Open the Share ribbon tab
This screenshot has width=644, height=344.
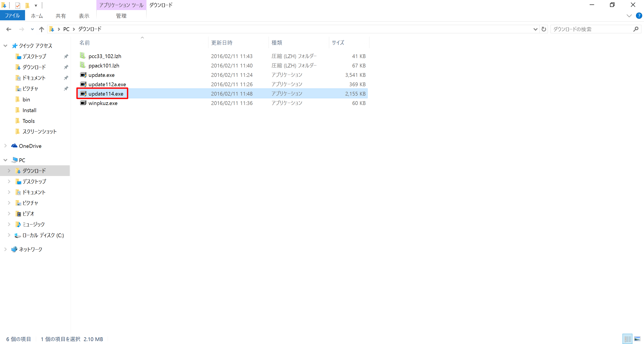pos(61,16)
